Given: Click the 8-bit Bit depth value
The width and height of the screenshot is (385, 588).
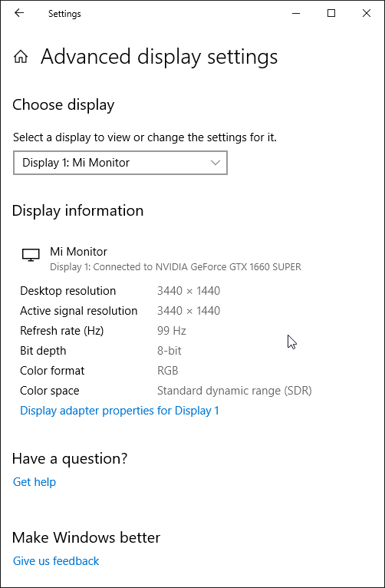Looking at the screenshot, I should pos(169,351).
